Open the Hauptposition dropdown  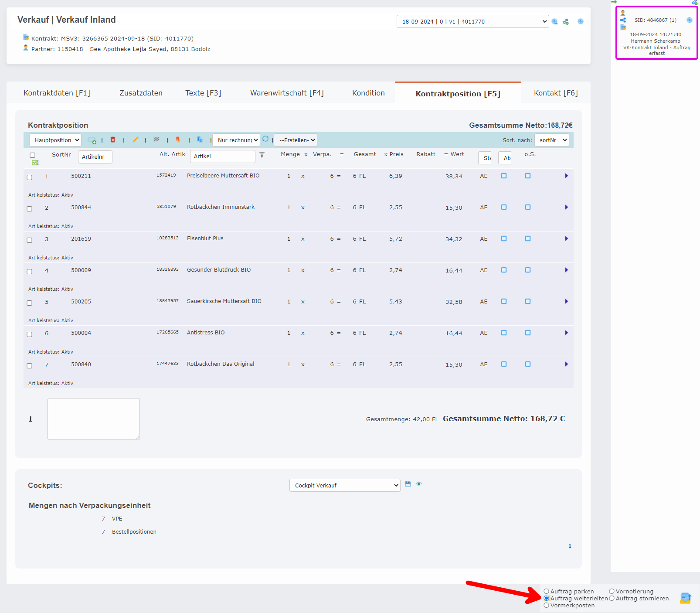coord(55,140)
